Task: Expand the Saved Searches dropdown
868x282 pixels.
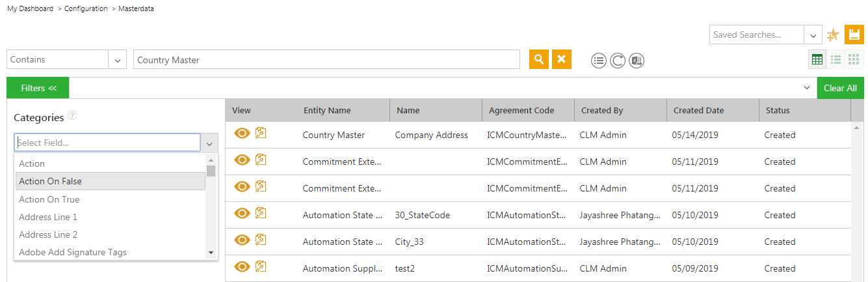Action: pos(813,35)
